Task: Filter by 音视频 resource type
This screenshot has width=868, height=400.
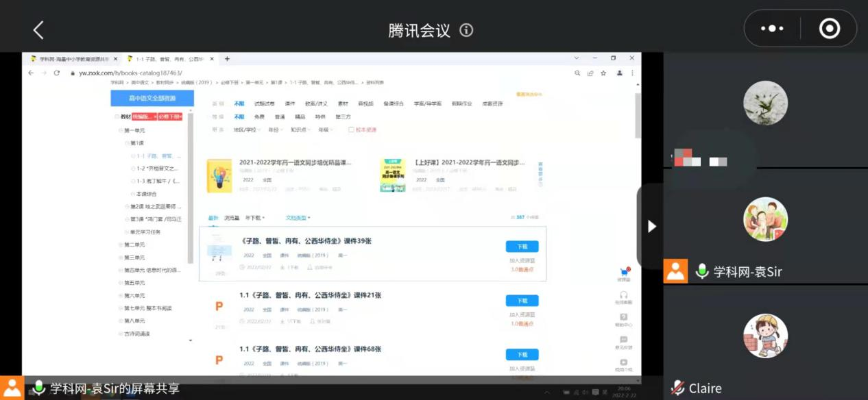Action: 365,104
